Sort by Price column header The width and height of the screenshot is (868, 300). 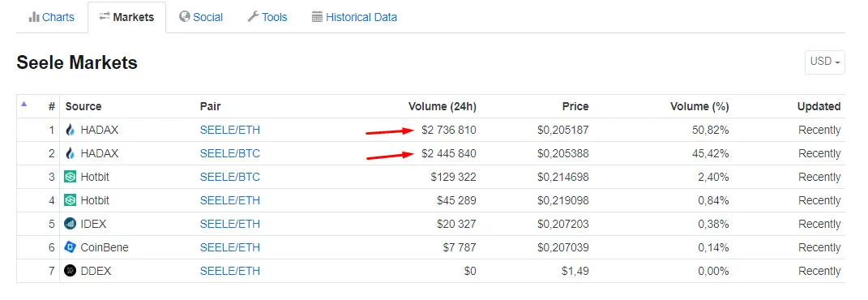(575, 106)
